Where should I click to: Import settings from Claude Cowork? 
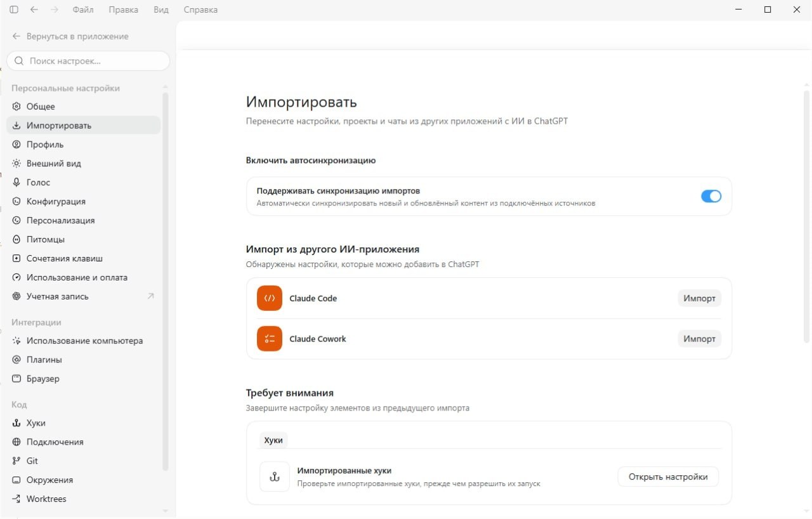(x=700, y=339)
